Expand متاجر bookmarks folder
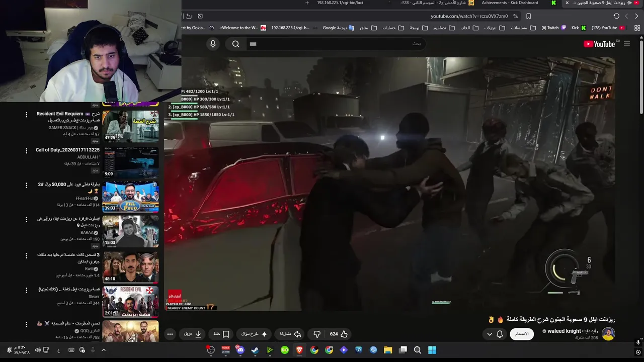The image size is (644, 362). [x=368, y=28]
